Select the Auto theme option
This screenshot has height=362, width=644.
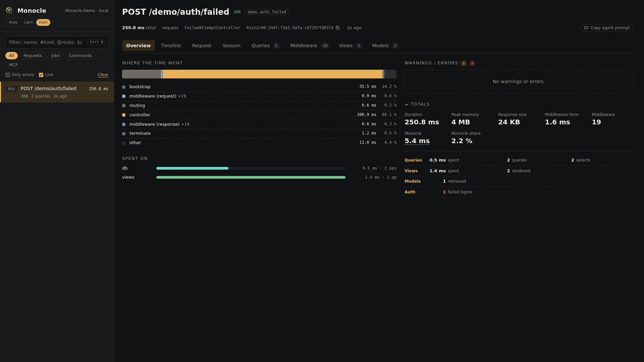click(x=13, y=22)
